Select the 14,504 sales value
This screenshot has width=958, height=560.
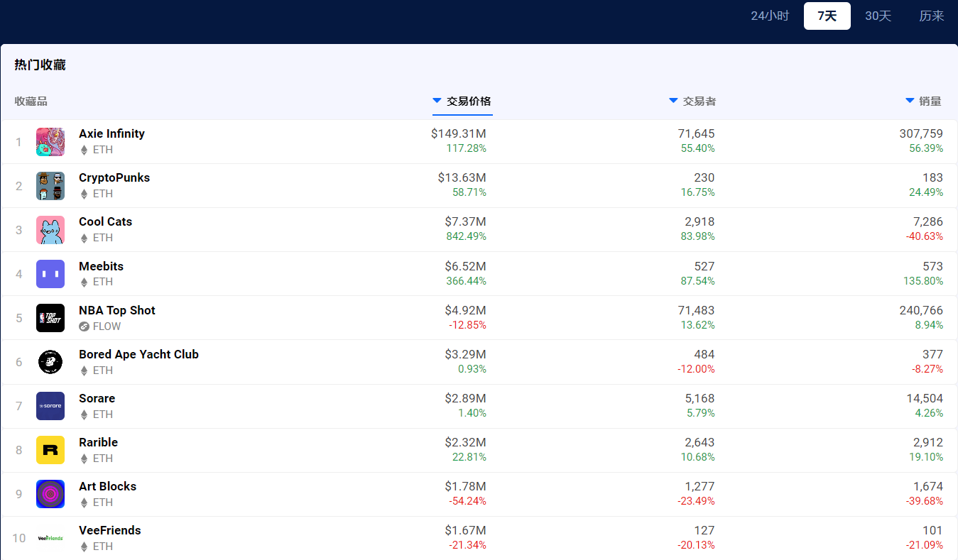click(x=925, y=398)
